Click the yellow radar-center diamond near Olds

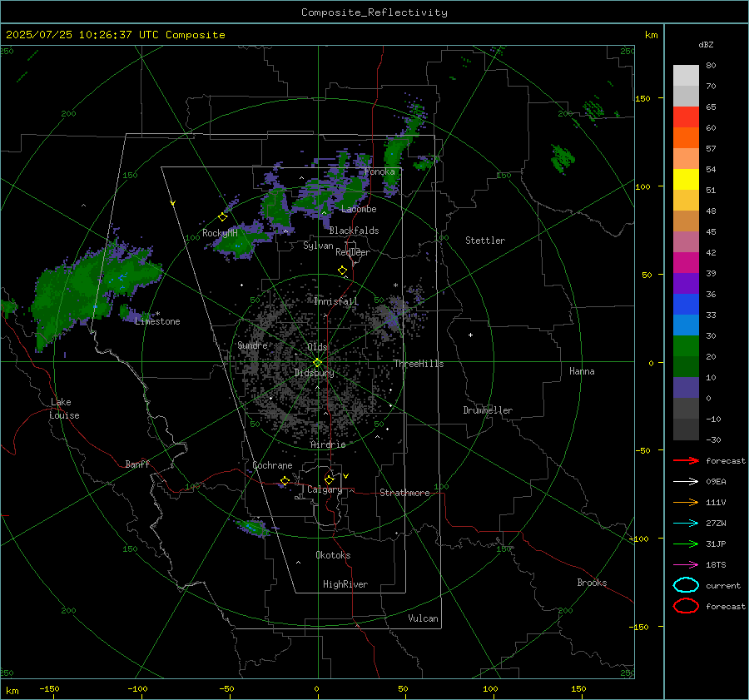coord(318,363)
